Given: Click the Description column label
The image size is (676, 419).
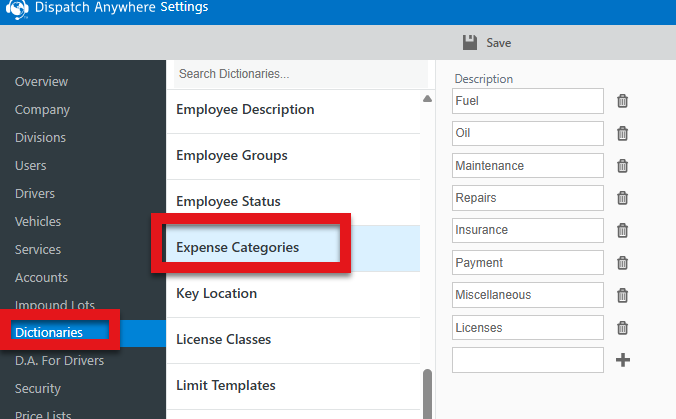Looking at the screenshot, I should pos(484,79).
